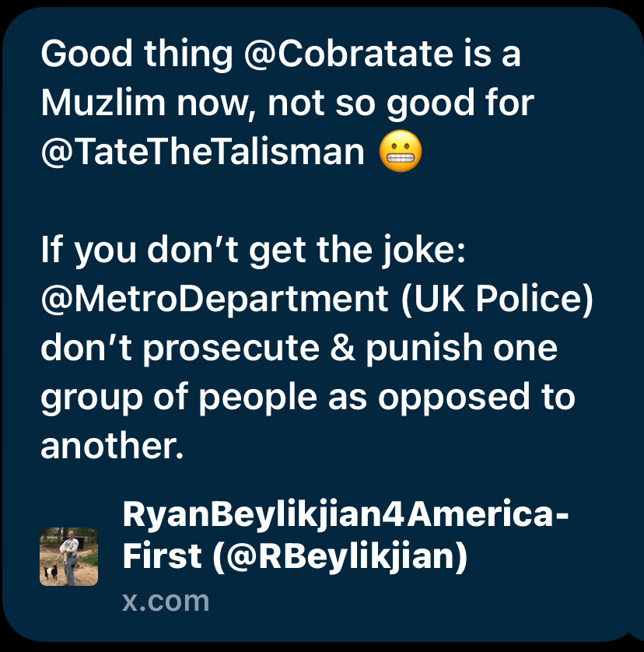Screen dimensions: 644x652
Task: Tap the "don't prosecute & punish one" line
Action: click(x=299, y=348)
